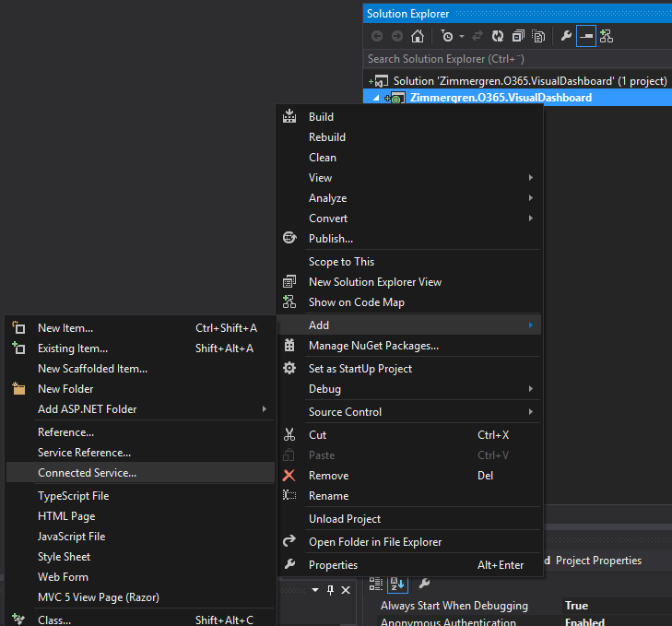Click Reference... in Add submenu
The width and height of the screenshot is (672, 626).
(140, 432)
